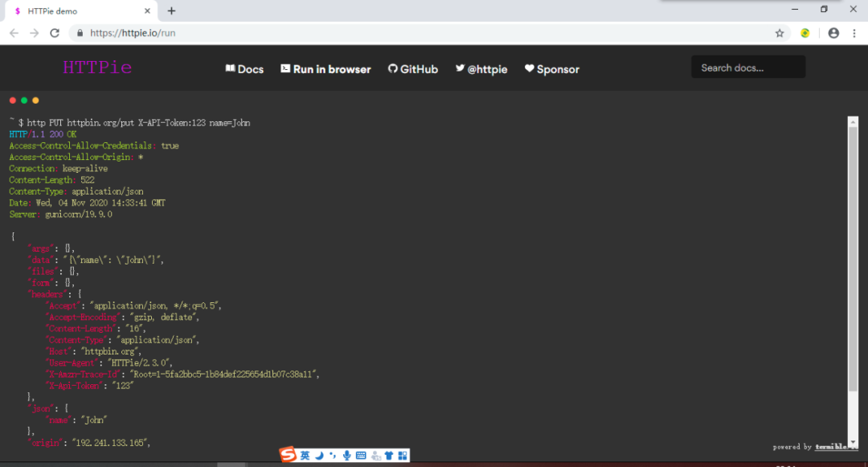868x467 pixels.
Task: Click the green browser extension icon
Action: tap(805, 33)
